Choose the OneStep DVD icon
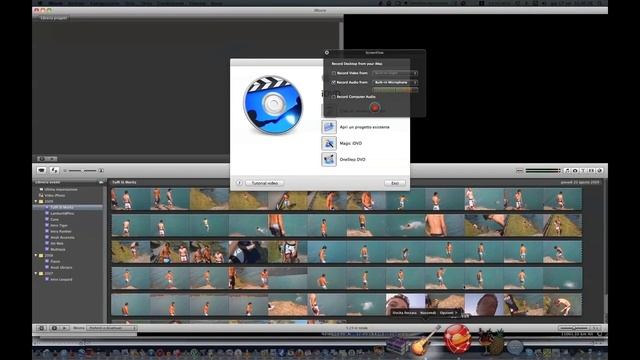Image resolution: width=640 pixels, height=360 pixels. [329, 159]
